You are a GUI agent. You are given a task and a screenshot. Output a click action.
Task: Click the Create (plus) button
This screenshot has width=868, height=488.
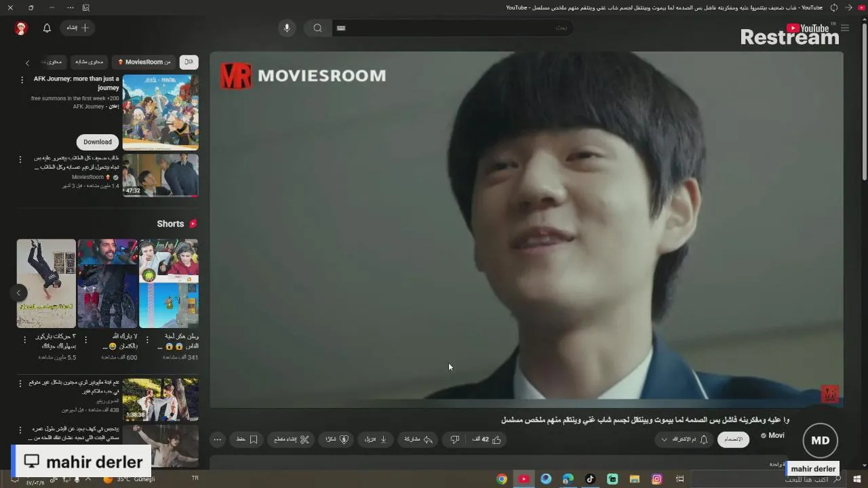point(77,28)
